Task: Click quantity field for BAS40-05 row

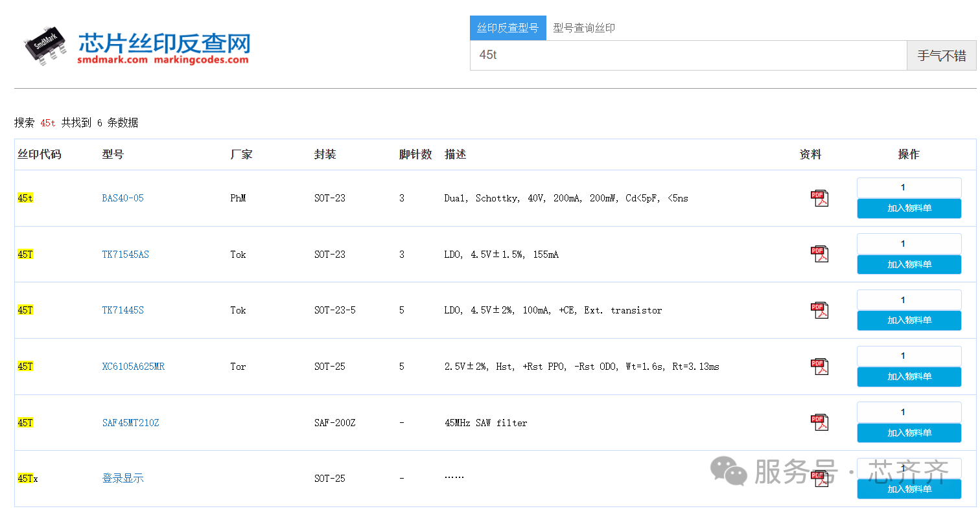Action: coord(909,188)
